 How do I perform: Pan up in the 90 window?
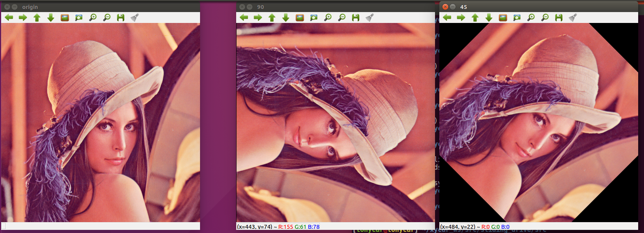click(272, 18)
